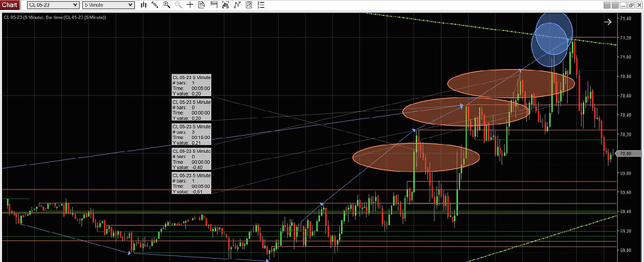Click the 69,20 price axis label
Viewport: 644px width, 262px height.
click(626, 231)
